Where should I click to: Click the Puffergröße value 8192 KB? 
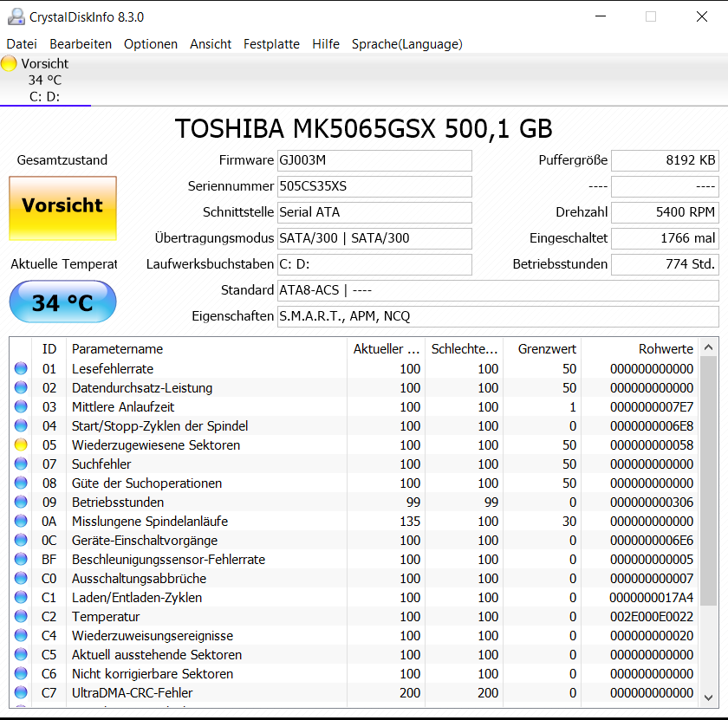(x=665, y=160)
